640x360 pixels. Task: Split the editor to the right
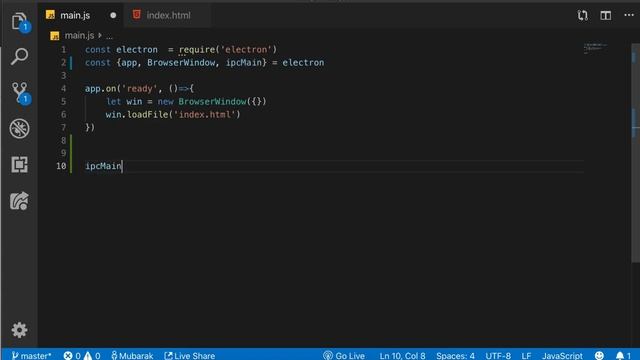click(x=605, y=16)
